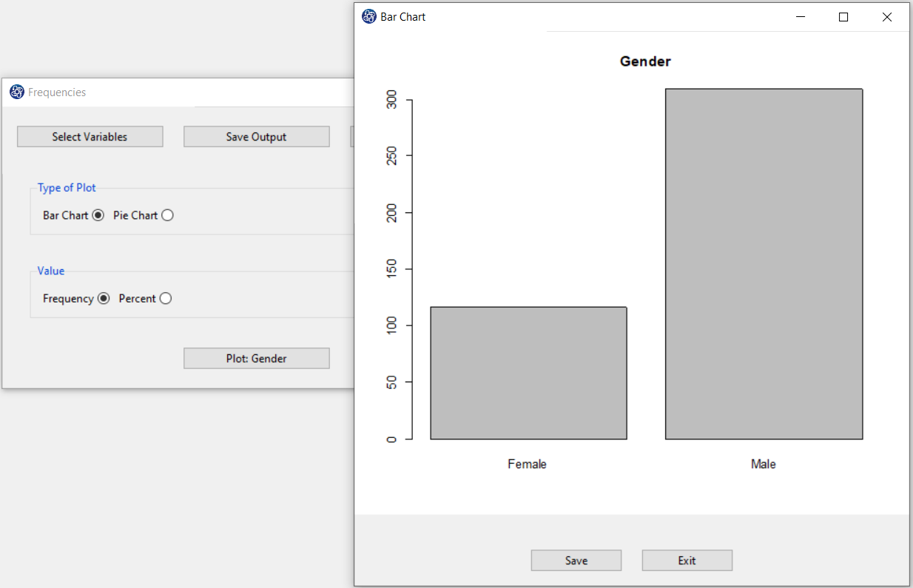Screen dimensions: 913x588
Task: Minimize the Bar Chart window
Action: (800, 17)
